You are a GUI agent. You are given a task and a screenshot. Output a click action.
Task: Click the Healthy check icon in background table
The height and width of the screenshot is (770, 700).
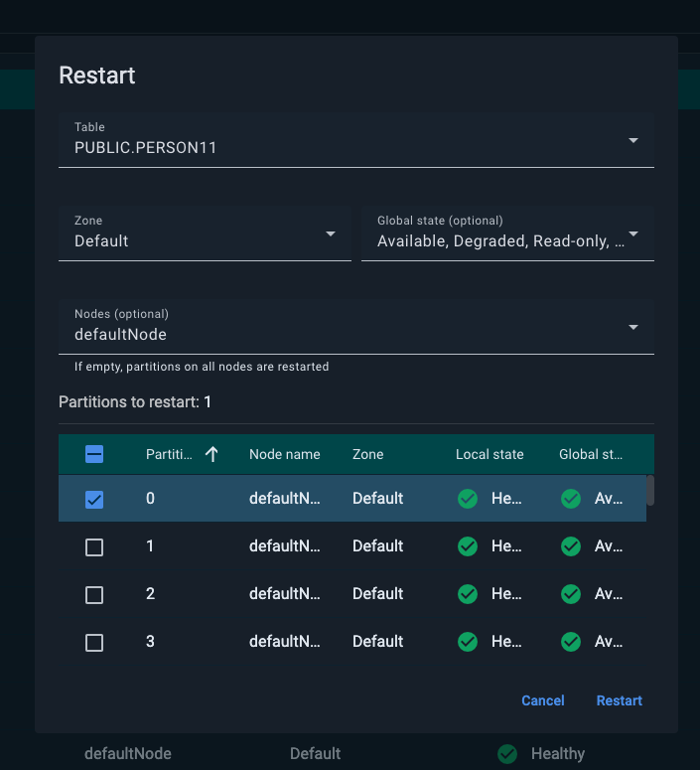click(x=507, y=754)
